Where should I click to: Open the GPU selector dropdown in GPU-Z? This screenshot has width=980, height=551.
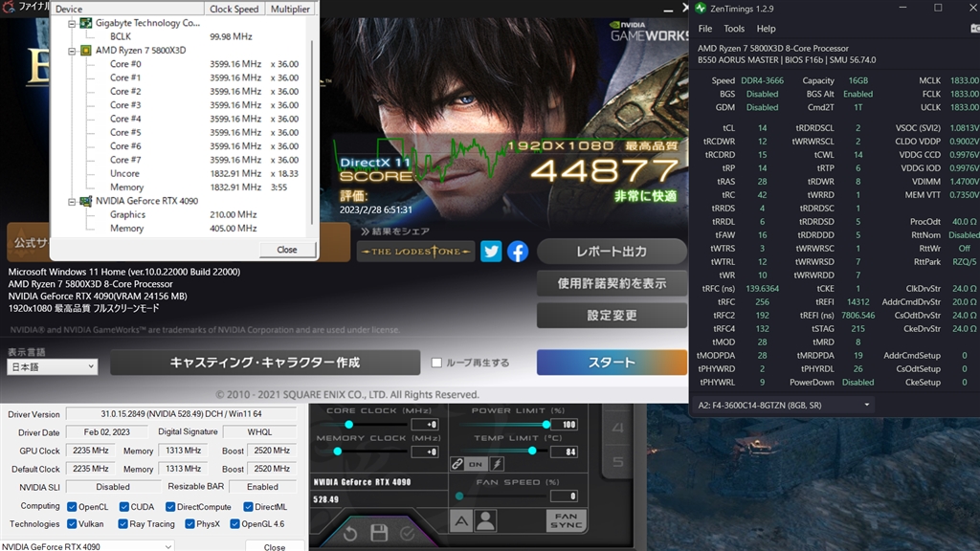87,546
